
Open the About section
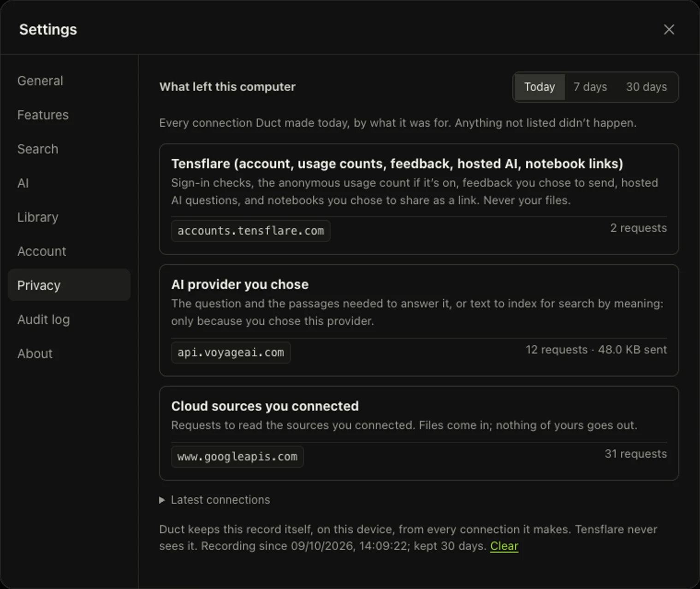pos(69,353)
